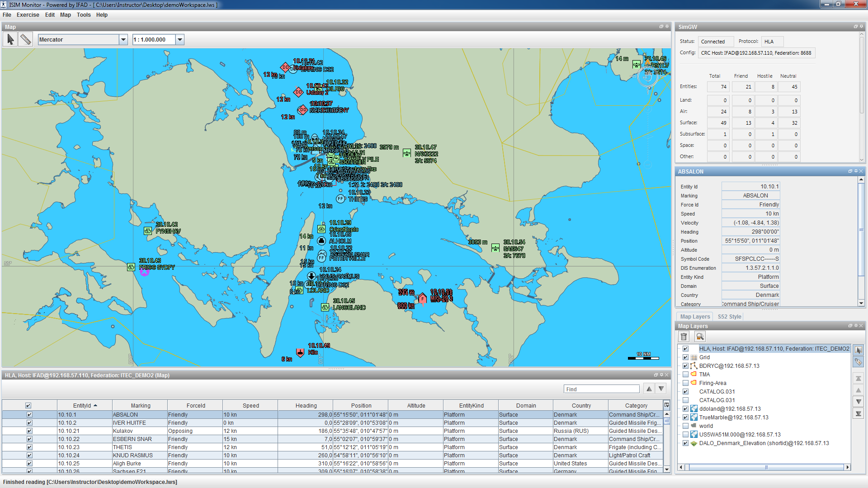The image size is (868, 488).
Task: Switch to the Map Layers tab
Action: 695,317
